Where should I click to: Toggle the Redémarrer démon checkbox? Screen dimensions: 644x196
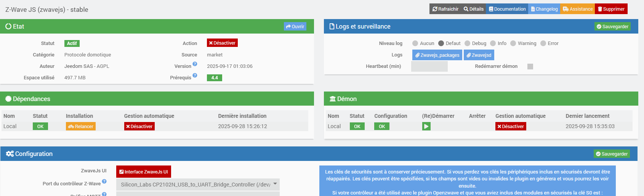click(x=530, y=66)
